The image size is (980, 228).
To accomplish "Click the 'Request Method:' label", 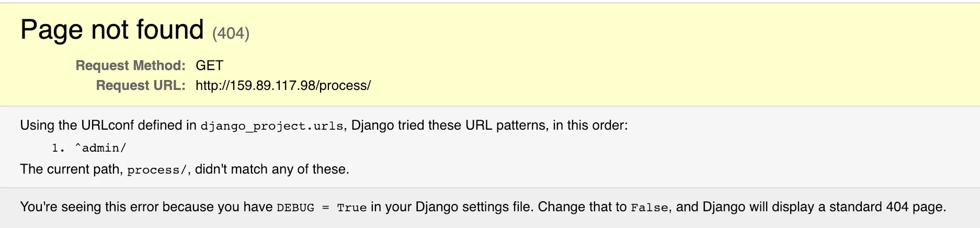I will coord(130,65).
